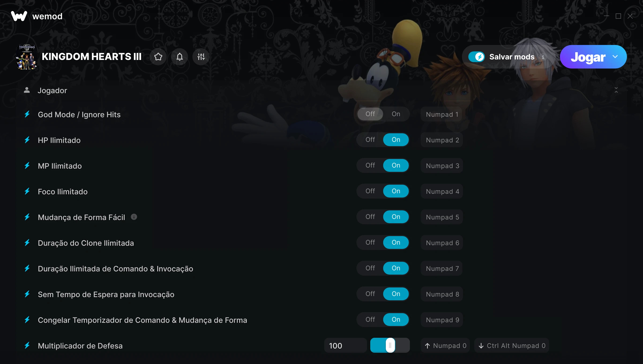Screen dimensions: 643x364
Task: Collapse the Jogador category section
Action: point(616,90)
